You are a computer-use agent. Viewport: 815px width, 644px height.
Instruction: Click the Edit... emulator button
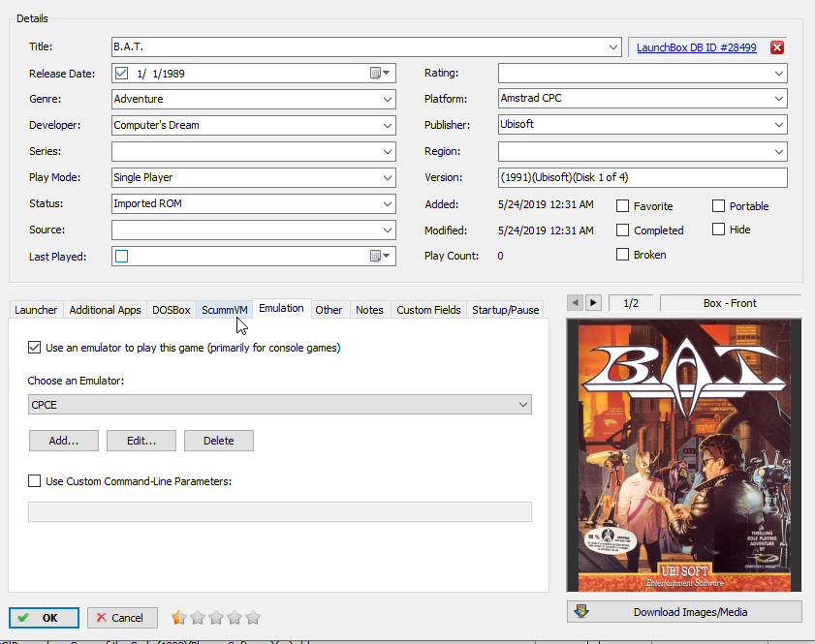[141, 441]
